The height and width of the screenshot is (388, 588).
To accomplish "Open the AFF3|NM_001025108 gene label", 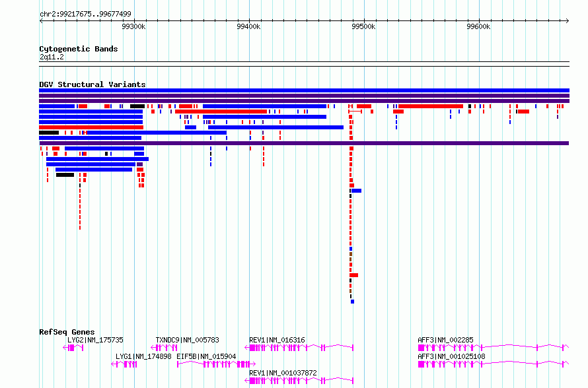I will coord(451,356).
